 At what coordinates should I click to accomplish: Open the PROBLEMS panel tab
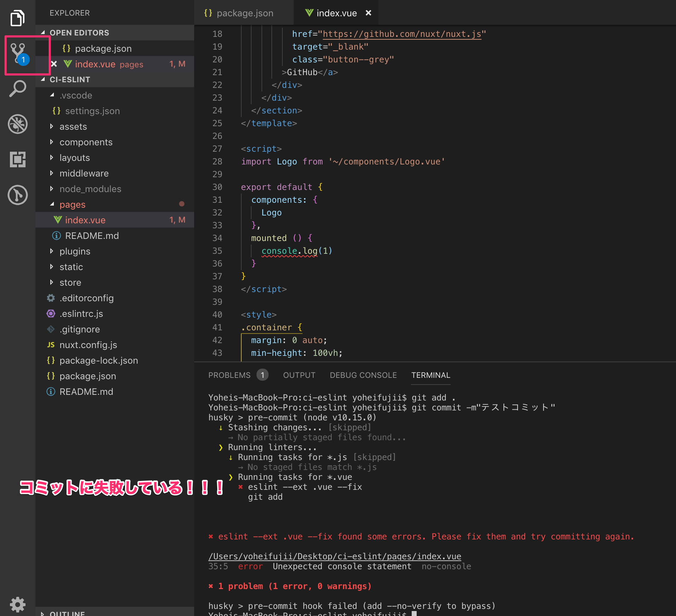tap(229, 375)
